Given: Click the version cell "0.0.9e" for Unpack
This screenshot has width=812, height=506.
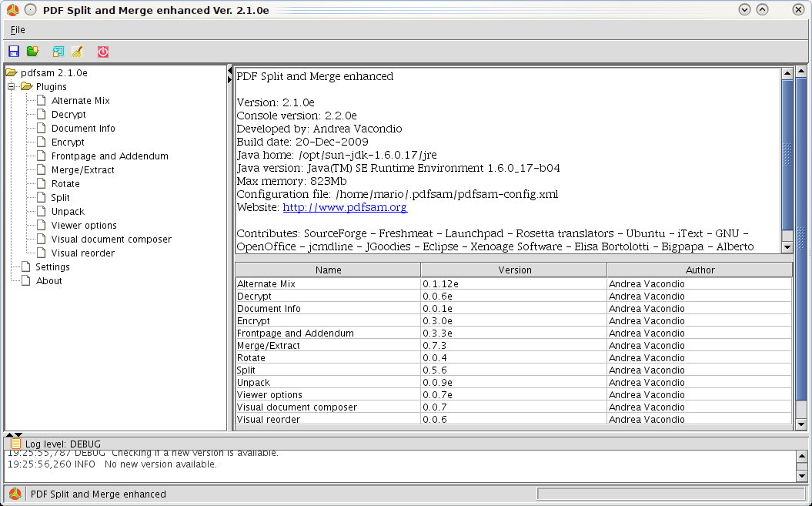Looking at the screenshot, I should (x=513, y=383).
